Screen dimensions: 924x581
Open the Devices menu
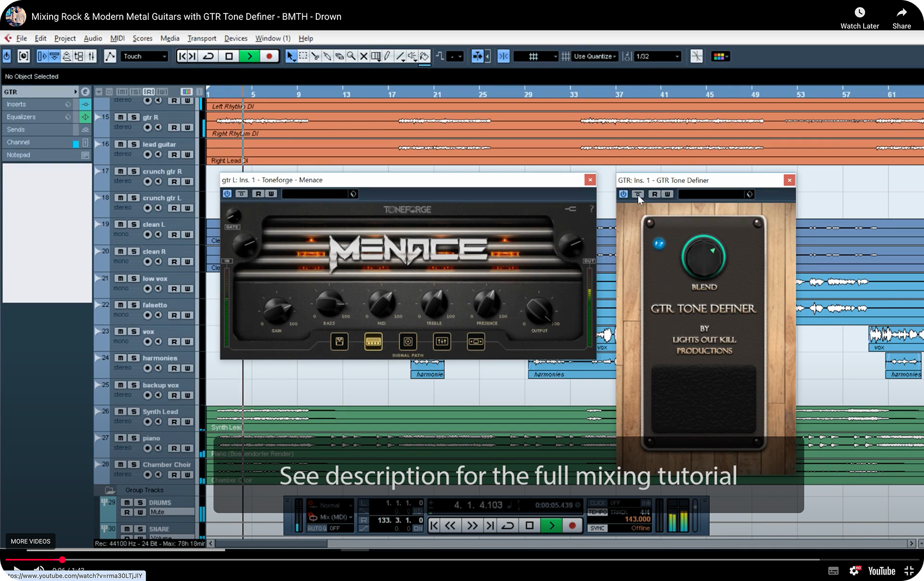click(236, 39)
